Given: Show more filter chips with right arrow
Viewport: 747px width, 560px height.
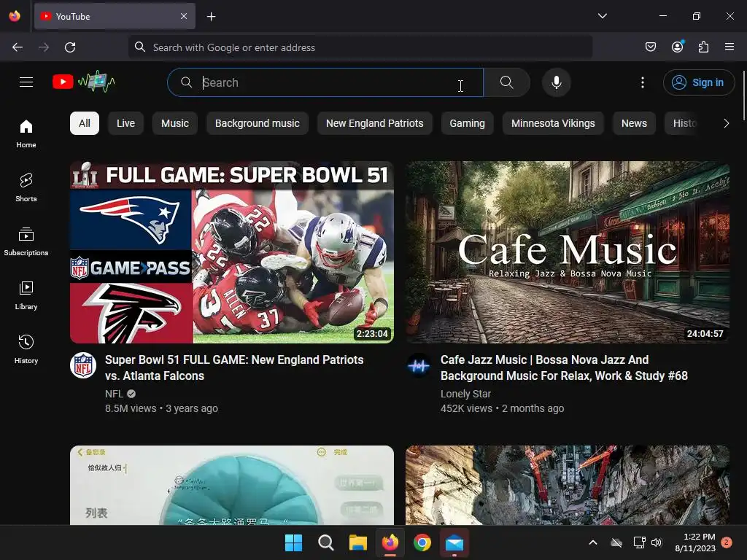Looking at the screenshot, I should point(726,123).
